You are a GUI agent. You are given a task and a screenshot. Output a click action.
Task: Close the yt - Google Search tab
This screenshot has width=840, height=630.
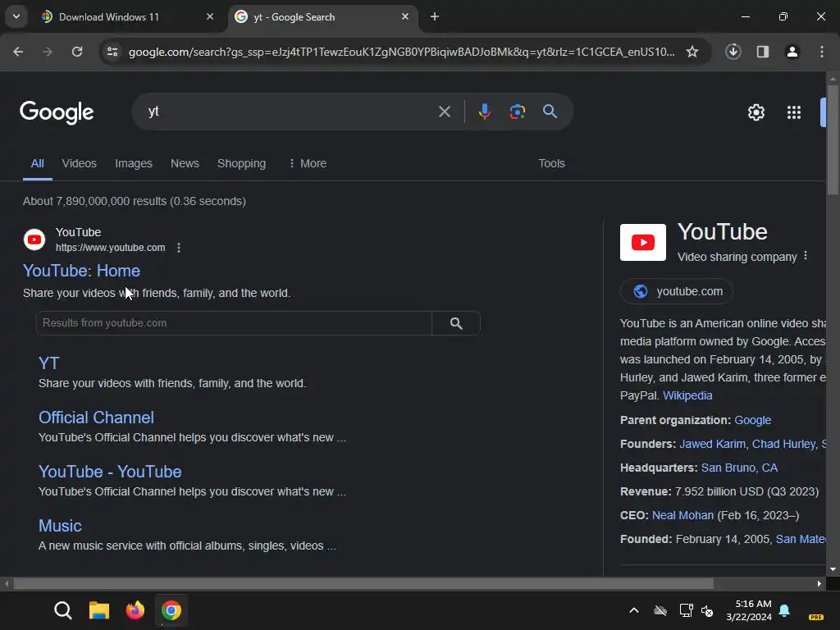click(405, 16)
